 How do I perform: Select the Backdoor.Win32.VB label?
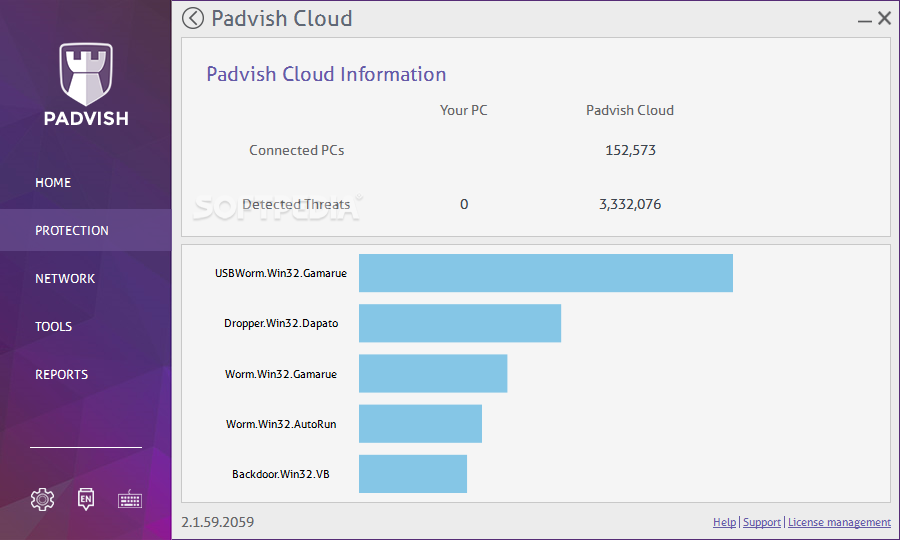pos(281,474)
